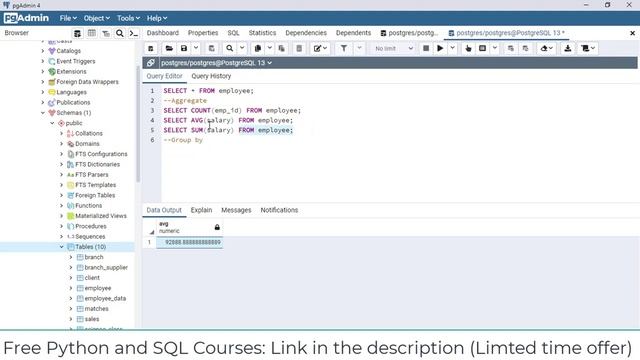
Task: Click the Rollback transaction icon
Action: coord(525,48)
